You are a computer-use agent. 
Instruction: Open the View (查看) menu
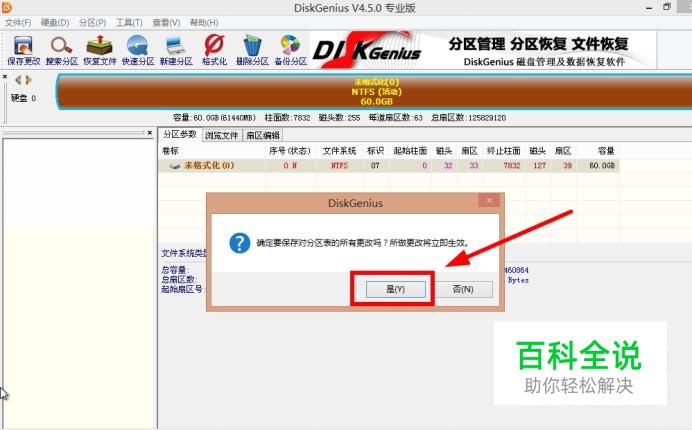pos(166,23)
